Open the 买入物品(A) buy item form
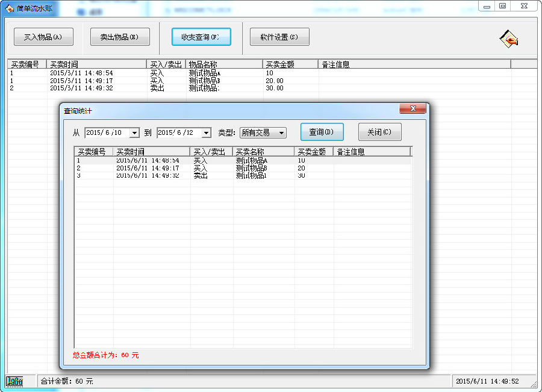The width and height of the screenshot is (542, 392). click(x=43, y=37)
